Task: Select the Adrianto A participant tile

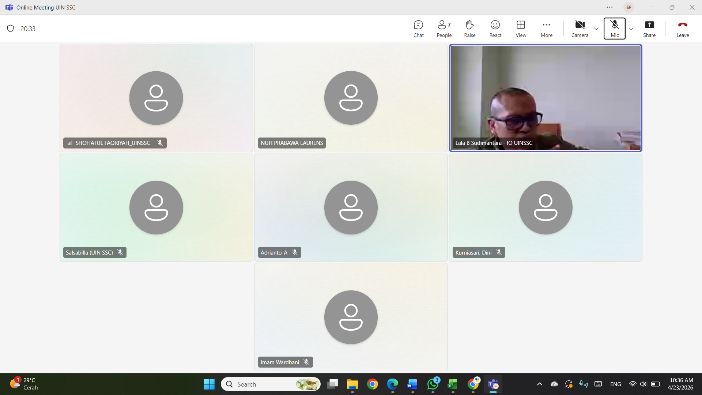Action: pyautogui.click(x=351, y=207)
